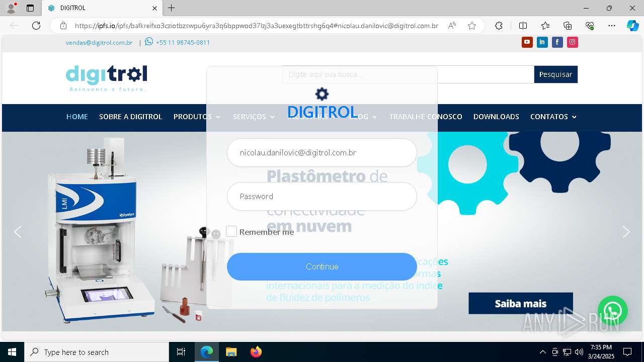Add this page to favorites star
Image resolution: width=644 pixels, height=362 pixels.
point(471,26)
